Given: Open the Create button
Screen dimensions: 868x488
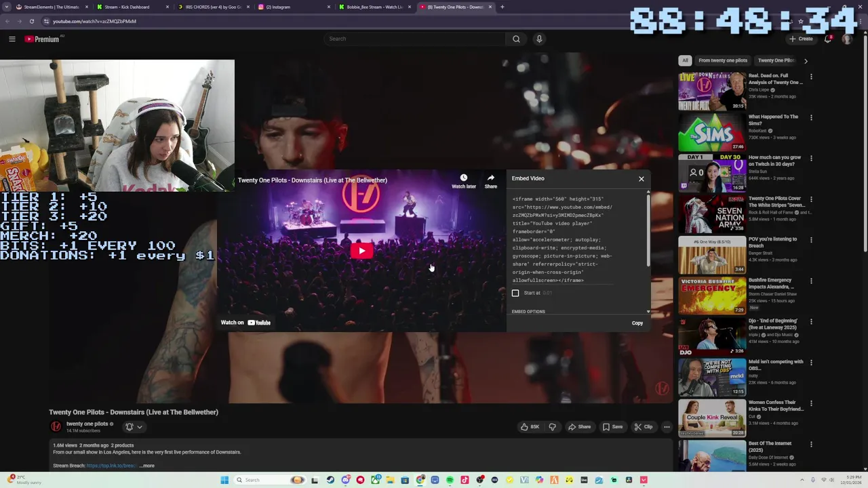Looking at the screenshot, I should [801, 39].
